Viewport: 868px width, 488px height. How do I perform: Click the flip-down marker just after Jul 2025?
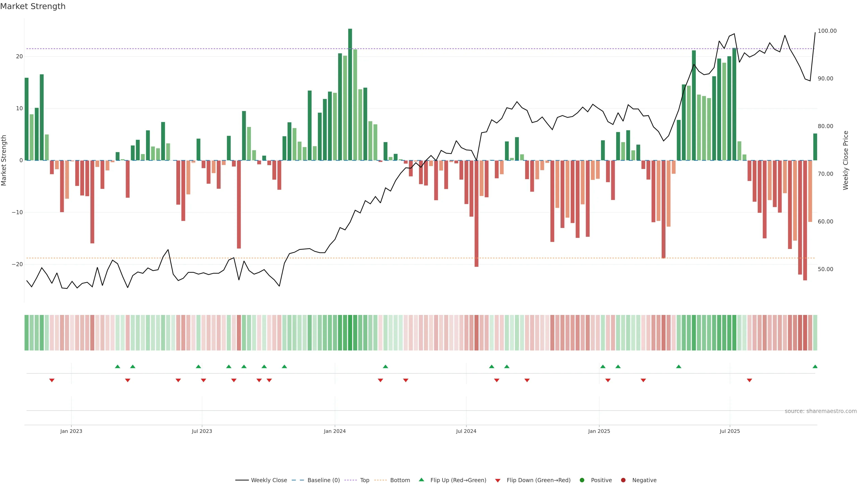pos(749,380)
